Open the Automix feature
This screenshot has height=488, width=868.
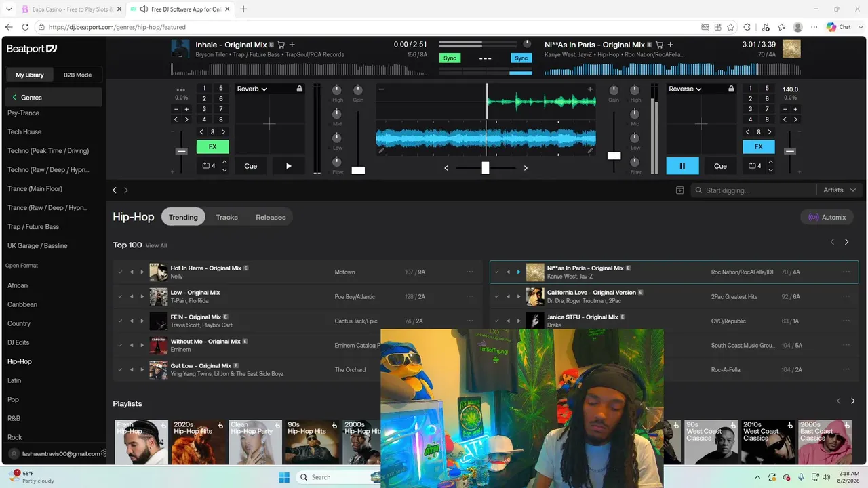[827, 218]
